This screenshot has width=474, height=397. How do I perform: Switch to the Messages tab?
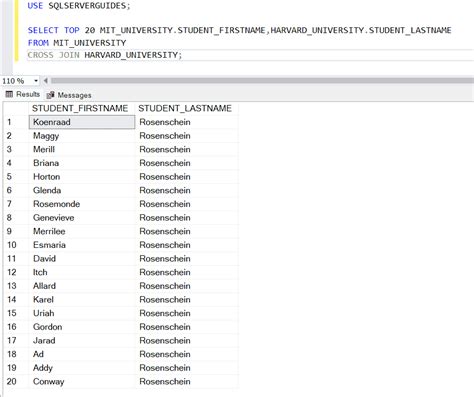pyautogui.click(x=69, y=95)
